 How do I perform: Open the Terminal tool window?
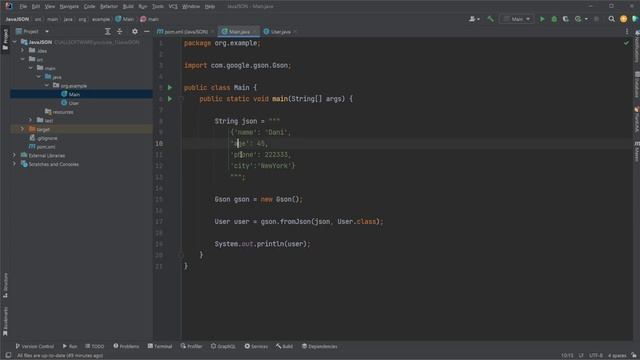click(x=160, y=347)
